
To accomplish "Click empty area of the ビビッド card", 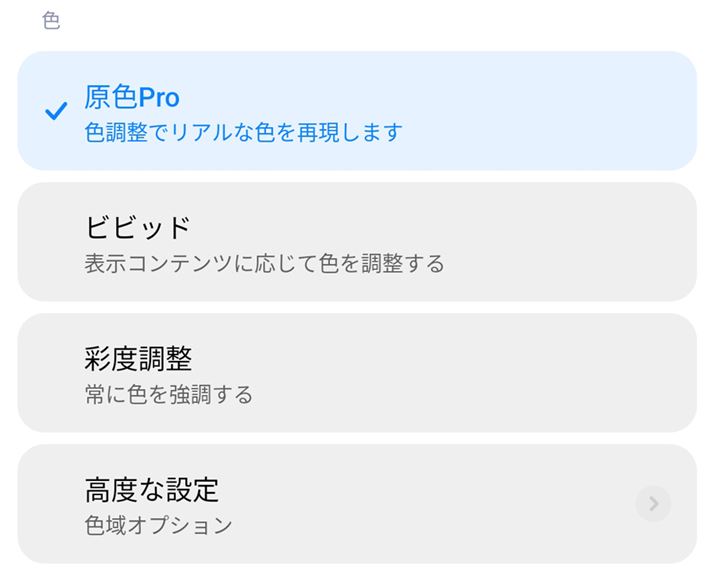I will tap(560, 242).
